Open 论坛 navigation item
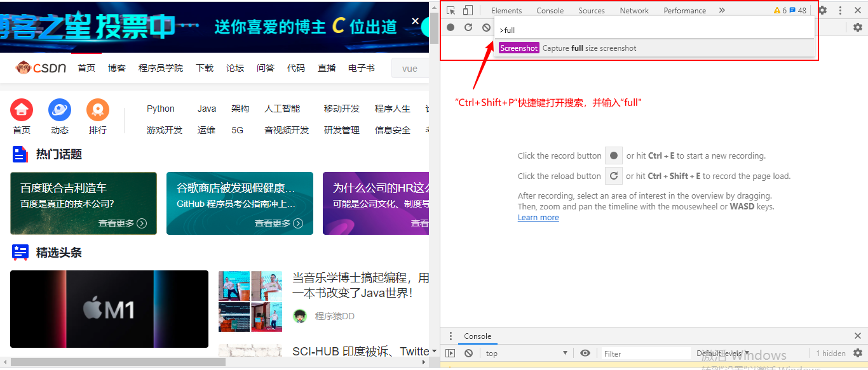Viewport: 868px width, 370px height. [235, 68]
